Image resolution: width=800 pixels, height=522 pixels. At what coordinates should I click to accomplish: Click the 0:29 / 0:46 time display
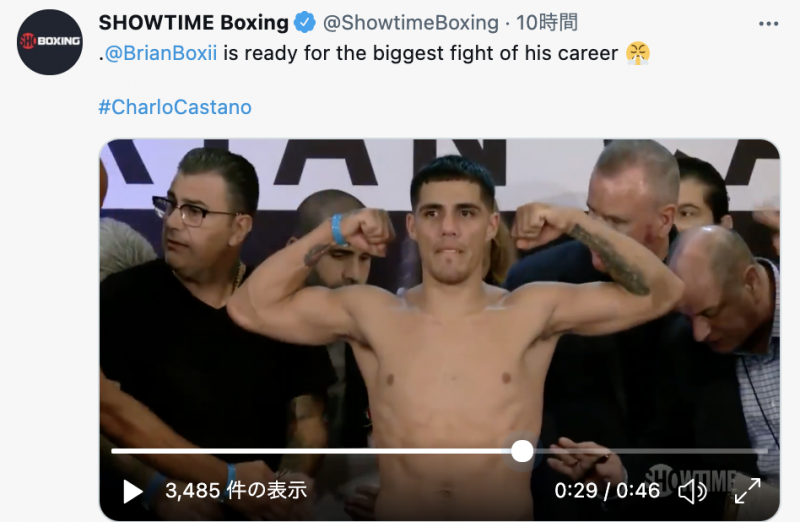point(607,491)
